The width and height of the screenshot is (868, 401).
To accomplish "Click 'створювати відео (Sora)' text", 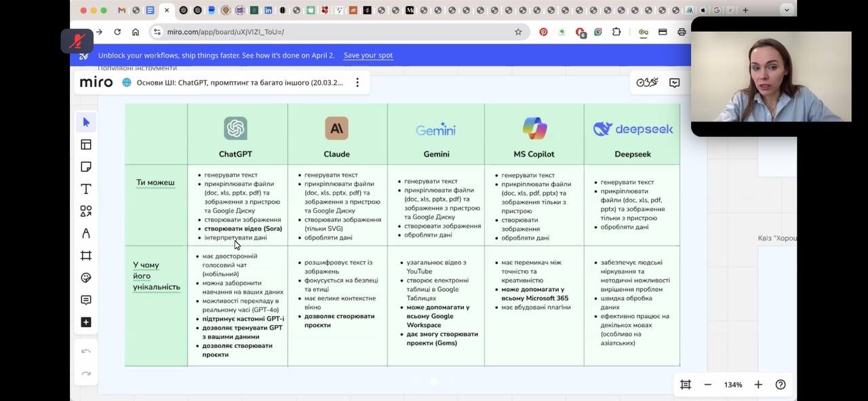I will pos(243,229).
